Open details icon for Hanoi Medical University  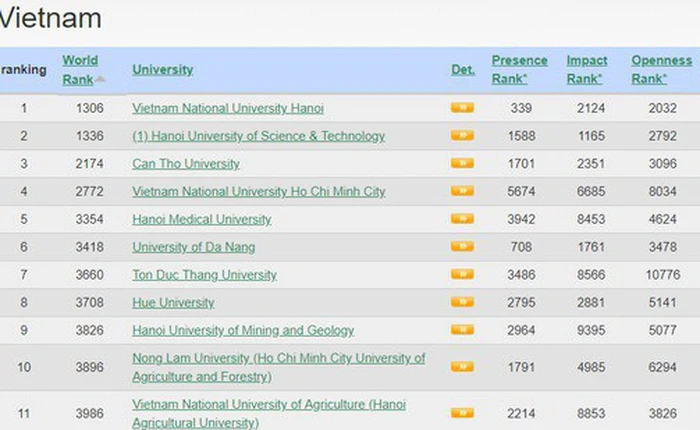click(x=462, y=219)
